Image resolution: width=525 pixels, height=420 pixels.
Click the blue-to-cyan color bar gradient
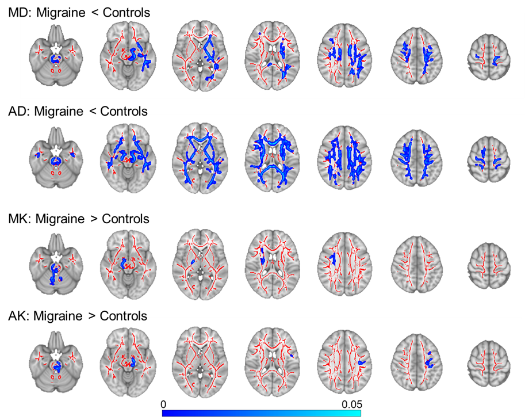[x=262, y=413]
